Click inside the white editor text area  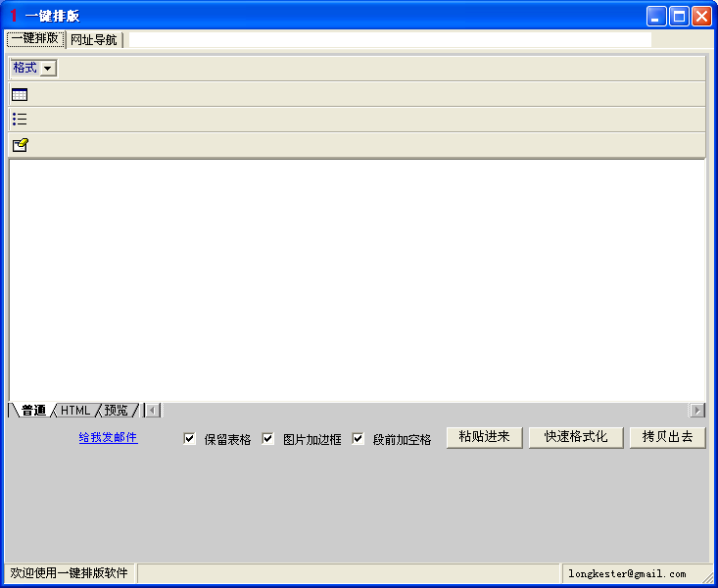(357, 279)
